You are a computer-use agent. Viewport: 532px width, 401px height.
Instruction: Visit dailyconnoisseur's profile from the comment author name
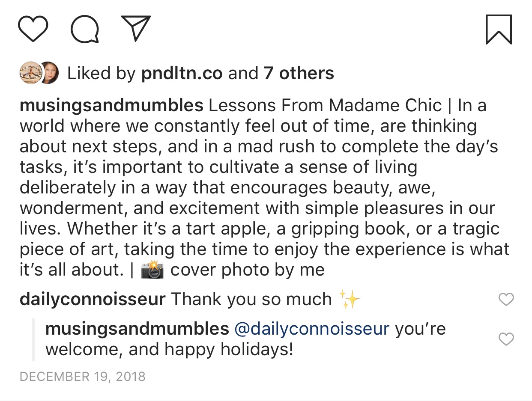click(93, 299)
